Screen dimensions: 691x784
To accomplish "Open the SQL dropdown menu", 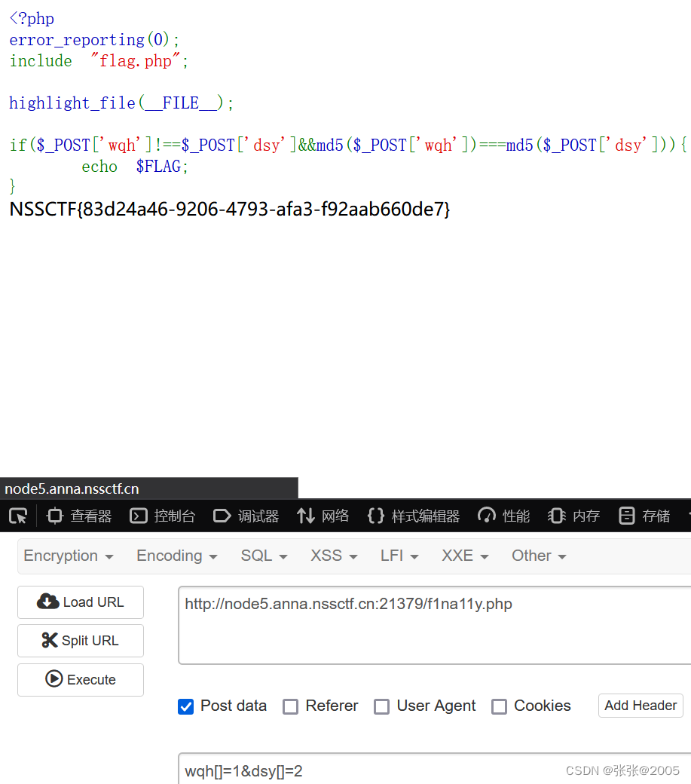I will click(264, 556).
